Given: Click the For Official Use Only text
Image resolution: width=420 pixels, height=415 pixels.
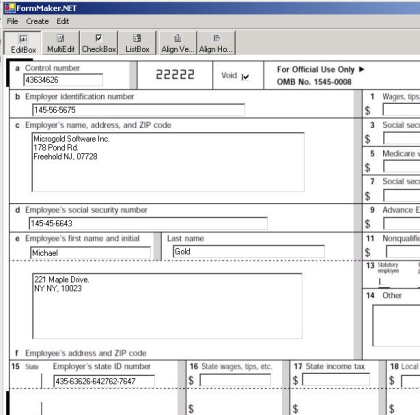Looking at the screenshot, I should pos(316,69).
